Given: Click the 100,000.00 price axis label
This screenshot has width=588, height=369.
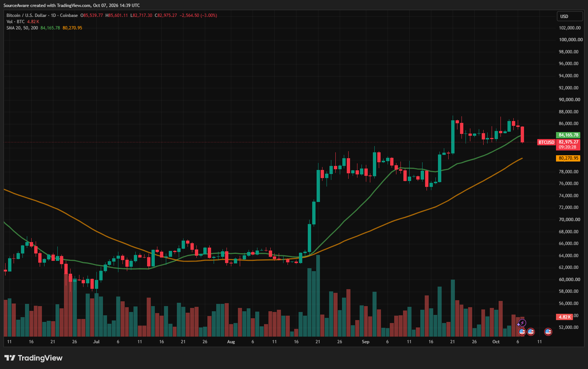Looking at the screenshot, I should coord(571,40).
